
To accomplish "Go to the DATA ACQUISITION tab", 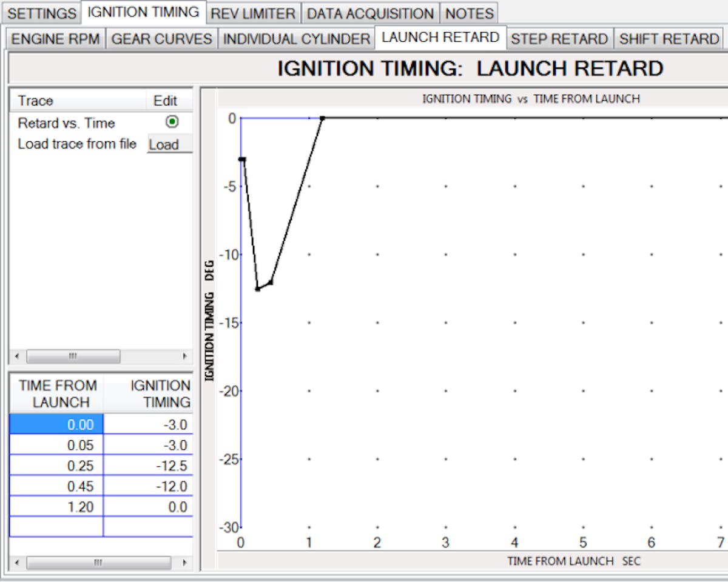I will coord(370,13).
